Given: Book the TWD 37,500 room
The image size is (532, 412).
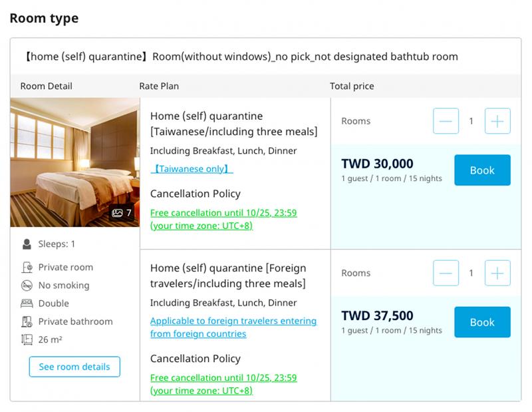Looking at the screenshot, I should (x=482, y=322).
